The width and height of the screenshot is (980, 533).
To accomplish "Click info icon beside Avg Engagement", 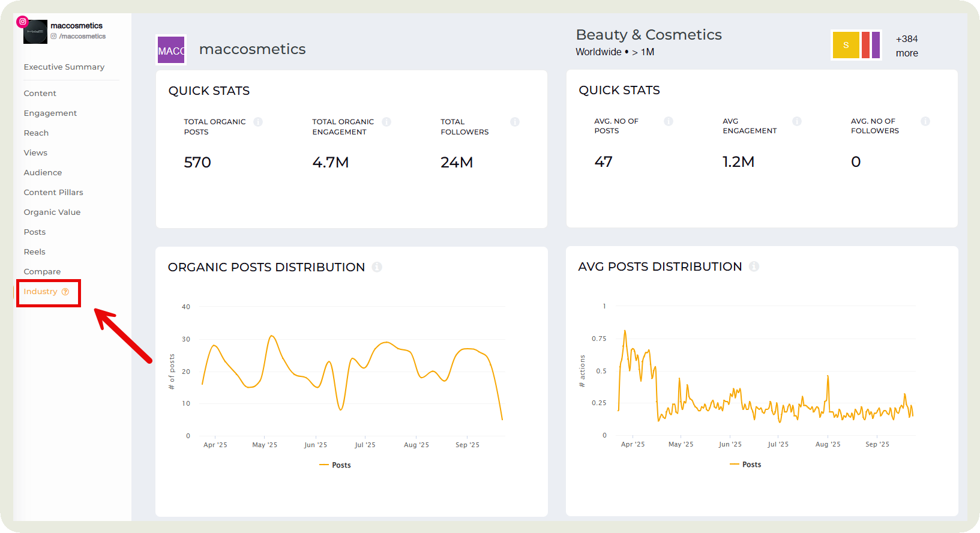I will [x=797, y=121].
